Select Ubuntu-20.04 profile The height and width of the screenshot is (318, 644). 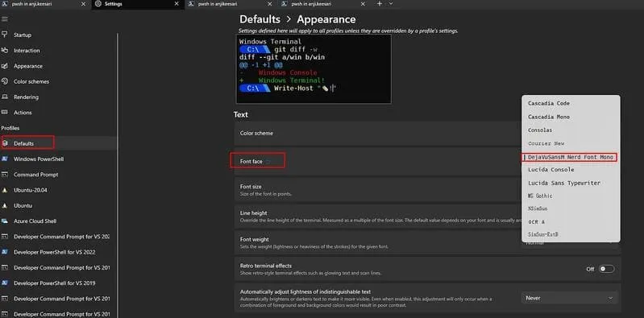tap(58, 190)
